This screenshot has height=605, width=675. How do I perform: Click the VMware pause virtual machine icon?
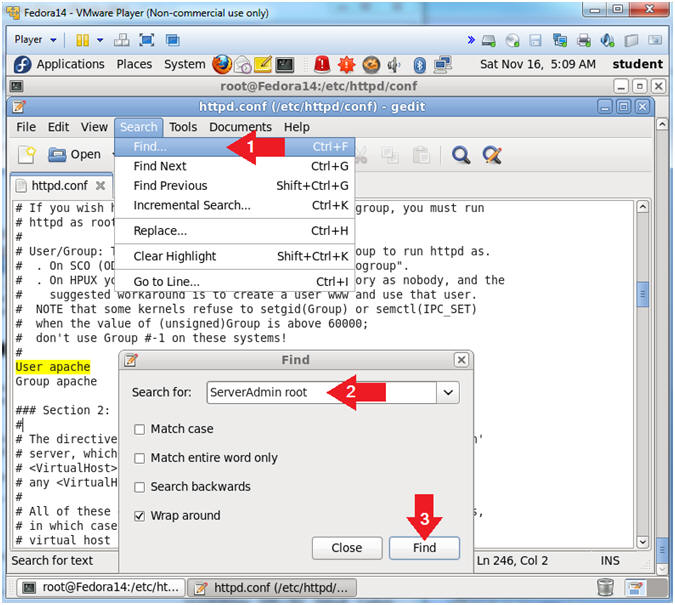[82, 40]
